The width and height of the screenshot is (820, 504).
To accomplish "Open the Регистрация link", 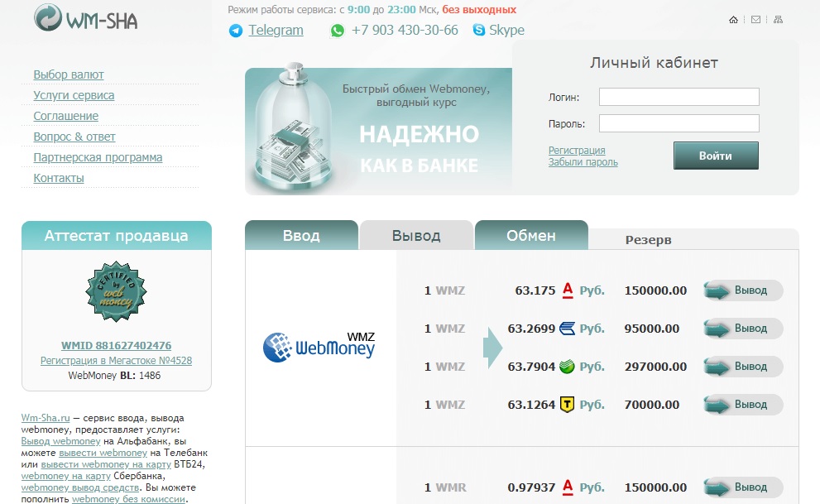I will [577, 150].
